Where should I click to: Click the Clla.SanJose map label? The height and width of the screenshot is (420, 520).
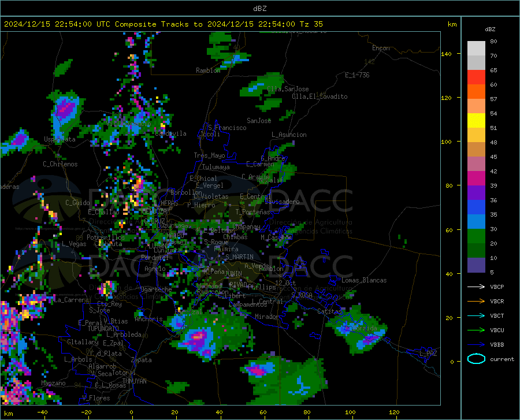click(x=288, y=89)
